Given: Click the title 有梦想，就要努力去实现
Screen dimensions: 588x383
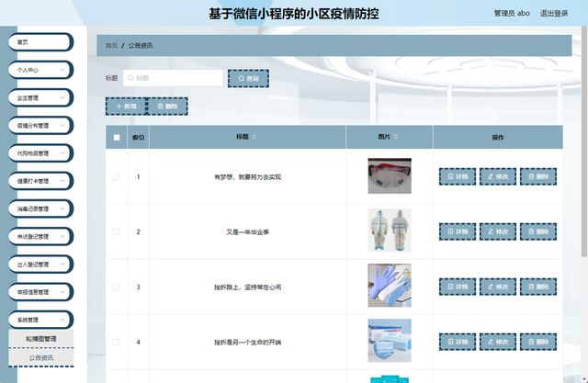Looking at the screenshot, I should click(247, 177).
